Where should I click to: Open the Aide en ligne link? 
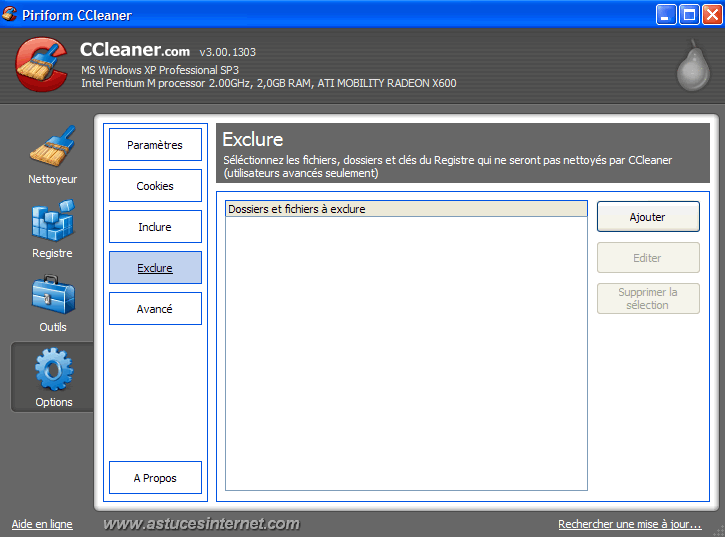[42, 524]
